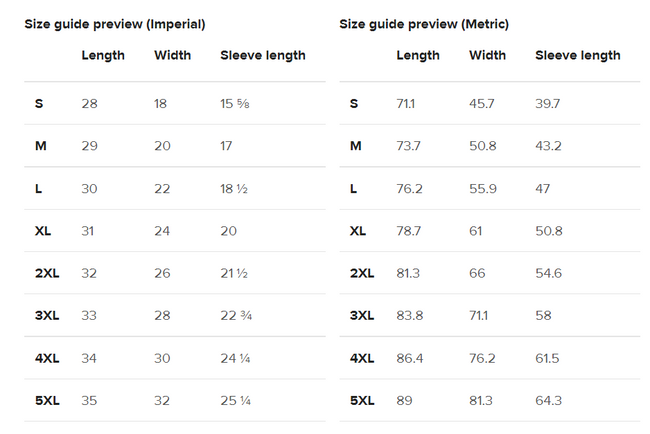Click Sleeve length header in Imperial table
This screenshot has height=434, width=650.
[263, 56]
